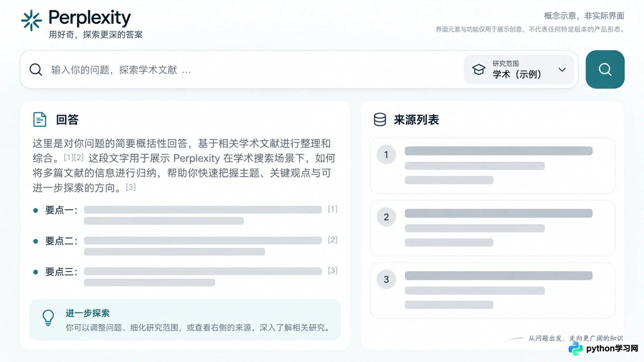Click the 进一步探索 heading
Viewport: 644px width, 362px height.
click(88, 313)
